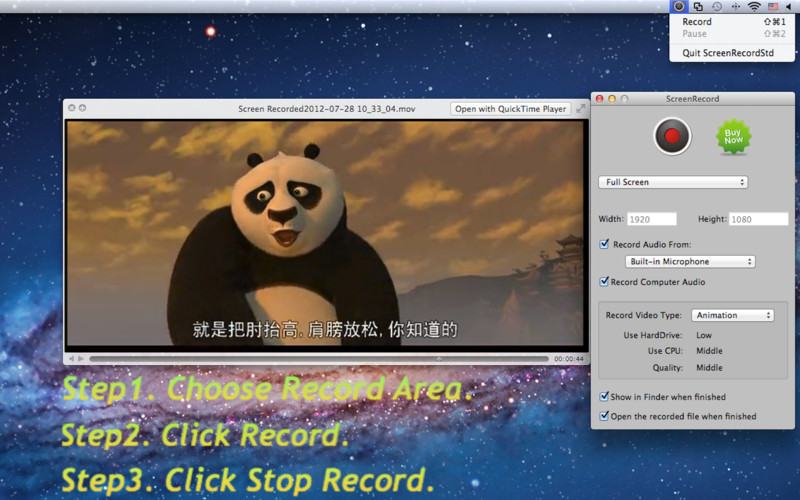Image resolution: width=800 pixels, height=500 pixels.
Task: Toggle the Record Audio From checkbox
Action: pyautogui.click(x=604, y=244)
